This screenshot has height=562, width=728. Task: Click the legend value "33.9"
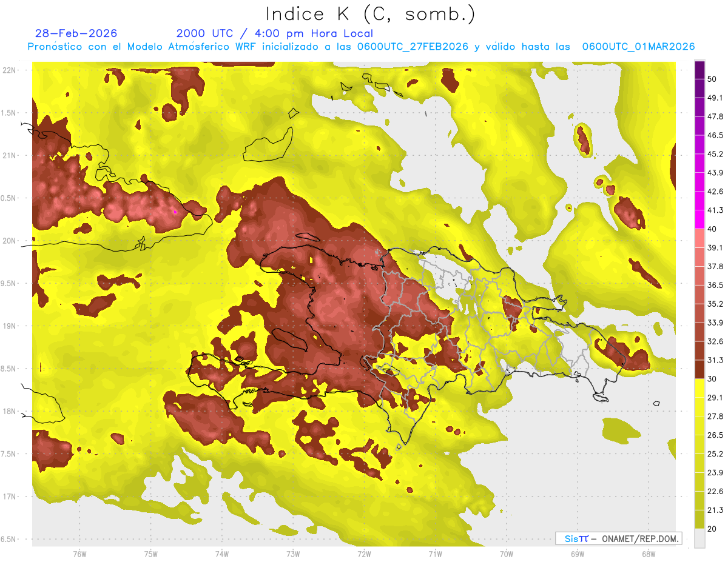(x=715, y=323)
